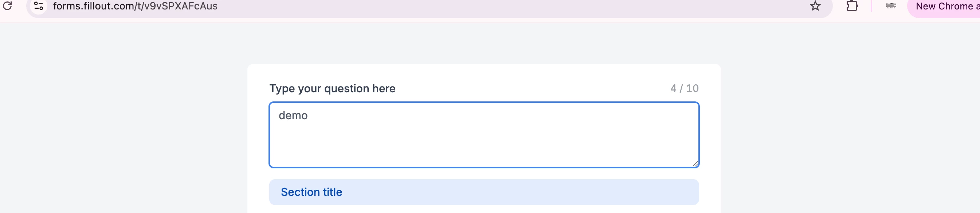980x213 pixels.
Task: Click the v9vSPXAFcAus path in the URL
Action: pos(181,6)
